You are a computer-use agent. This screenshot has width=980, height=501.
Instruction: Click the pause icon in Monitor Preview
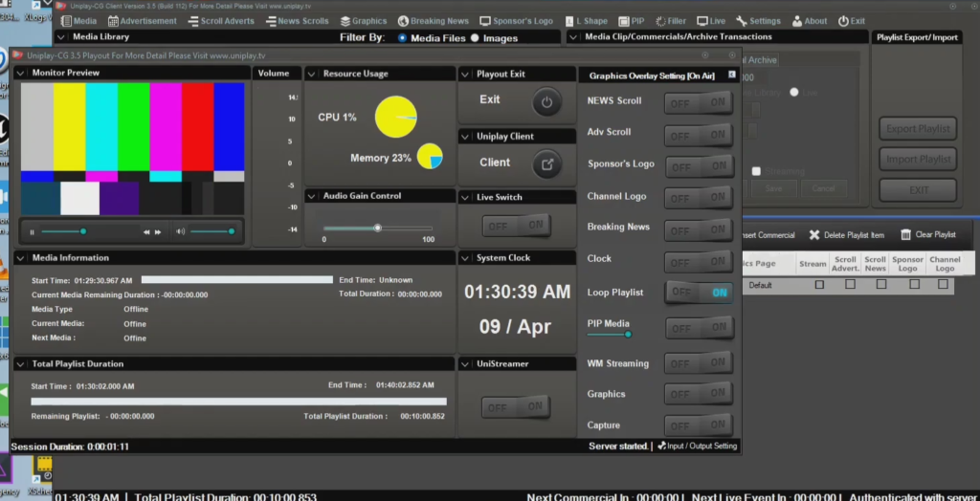(x=32, y=231)
